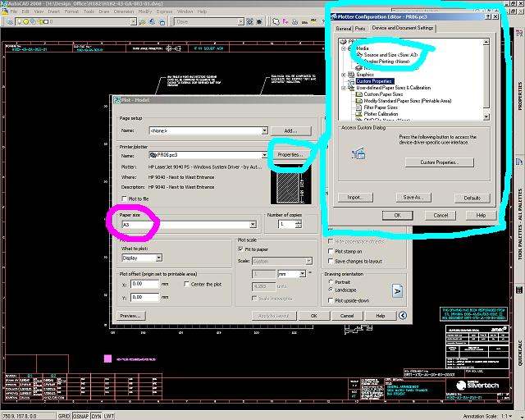
Task: Toggle OSNAP in the status bar
Action: pyautogui.click(x=80, y=416)
